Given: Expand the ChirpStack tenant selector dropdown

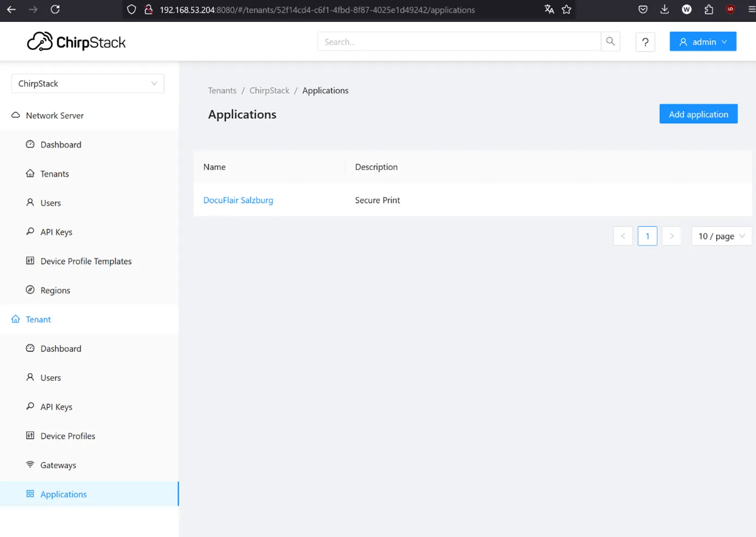Looking at the screenshot, I should (x=88, y=83).
